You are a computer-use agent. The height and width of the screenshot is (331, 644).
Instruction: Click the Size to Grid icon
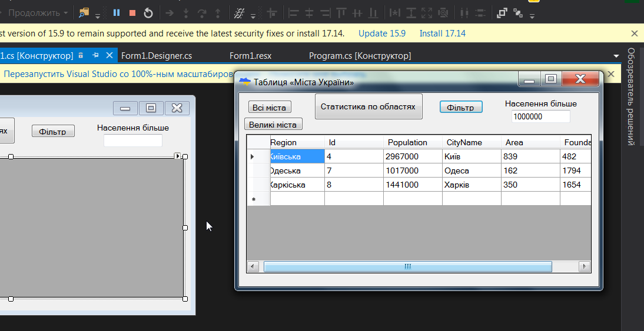click(443, 13)
